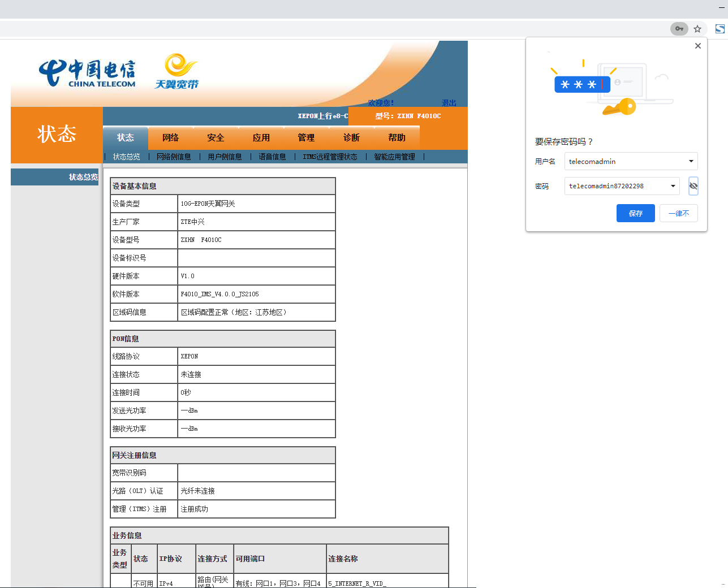Select the 诊断 tab

351,138
